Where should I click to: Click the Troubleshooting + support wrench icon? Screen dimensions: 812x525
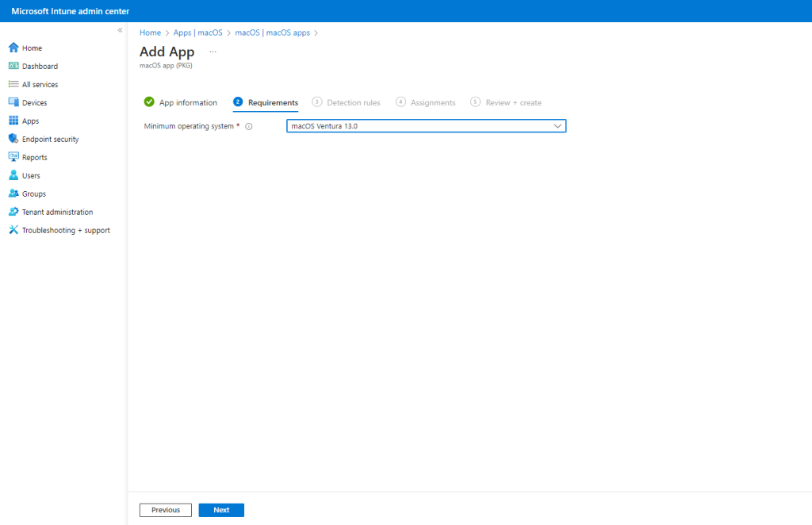(13, 230)
